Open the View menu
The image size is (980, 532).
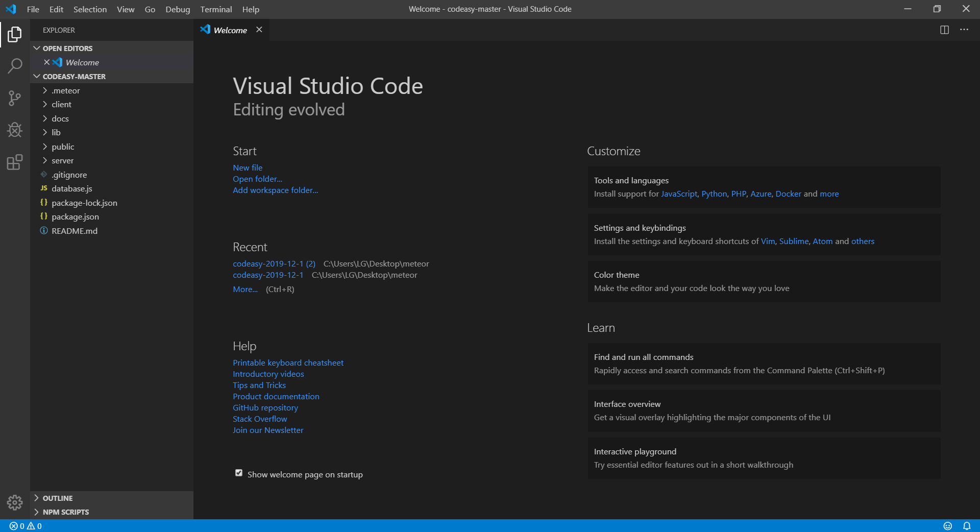(x=126, y=9)
